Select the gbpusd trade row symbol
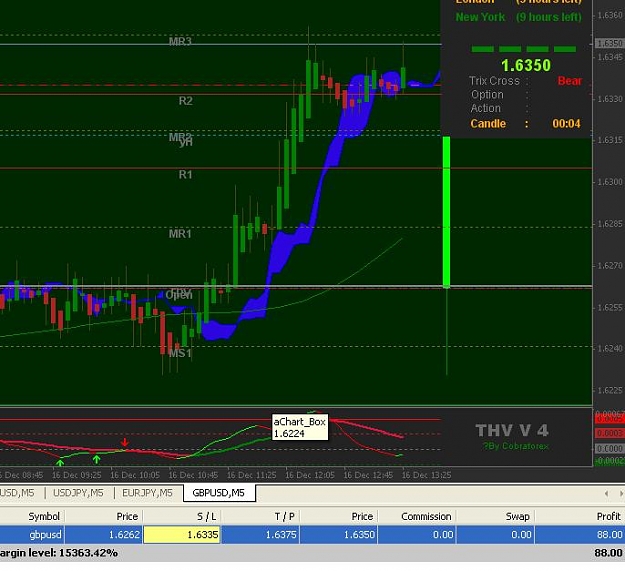This screenshot has width=625, height=571. tap(45, 534)
